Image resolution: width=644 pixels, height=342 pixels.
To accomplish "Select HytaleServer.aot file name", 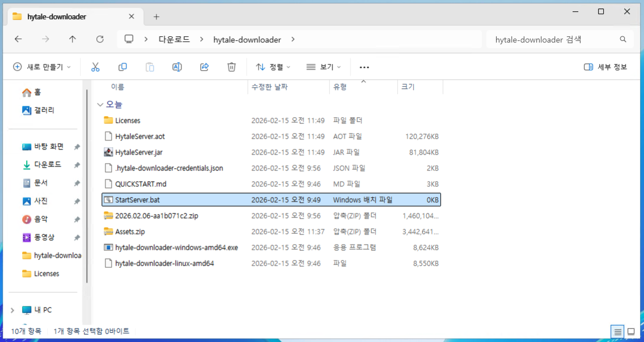I will click(x=139, y=136).
